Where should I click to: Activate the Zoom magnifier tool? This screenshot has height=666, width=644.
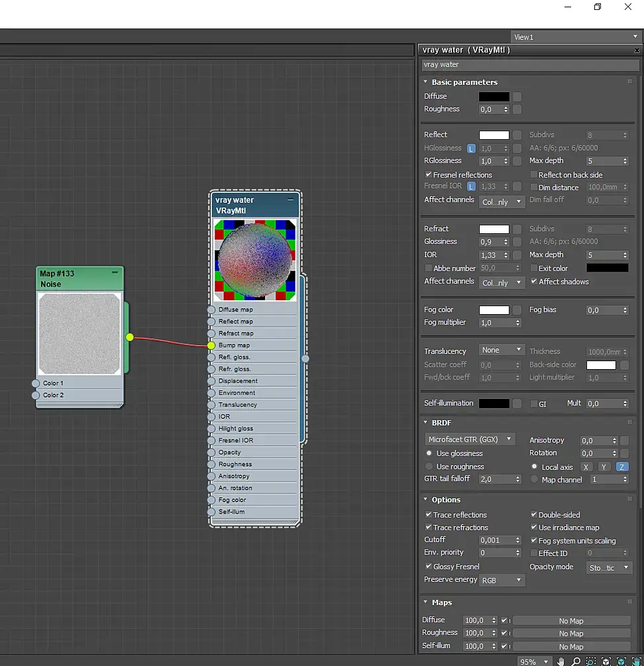pos(576,661)
